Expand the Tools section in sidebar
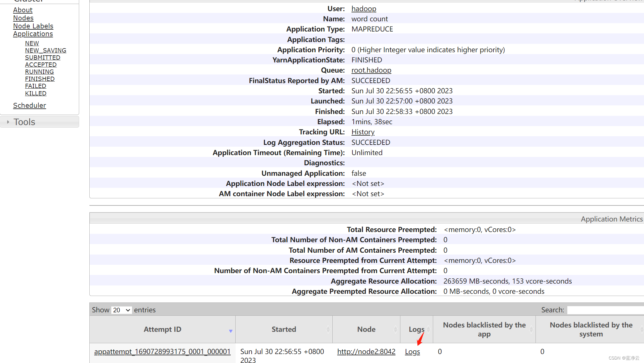644x363 pixels. coord(24,122)
